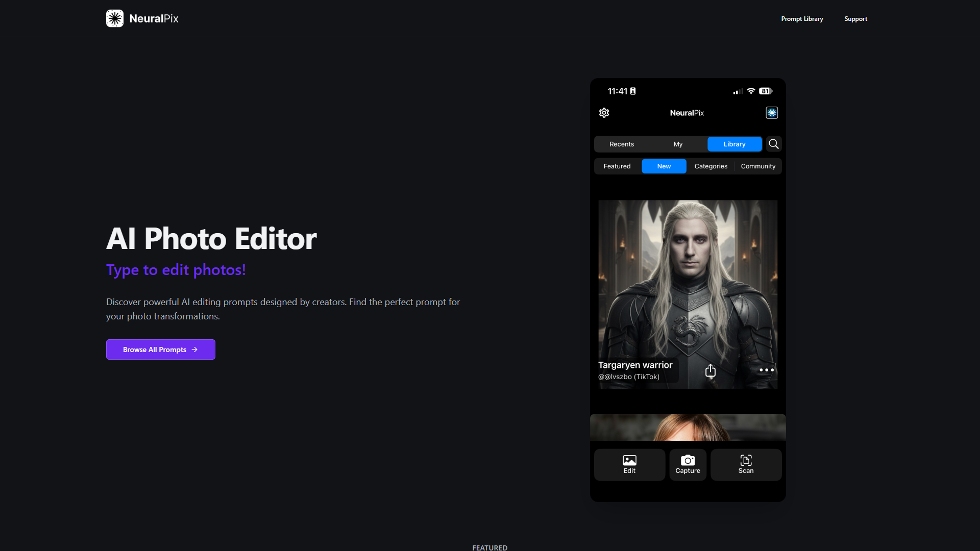
Task: Click the search magnifier icon
Action: [x=774, y=144]
